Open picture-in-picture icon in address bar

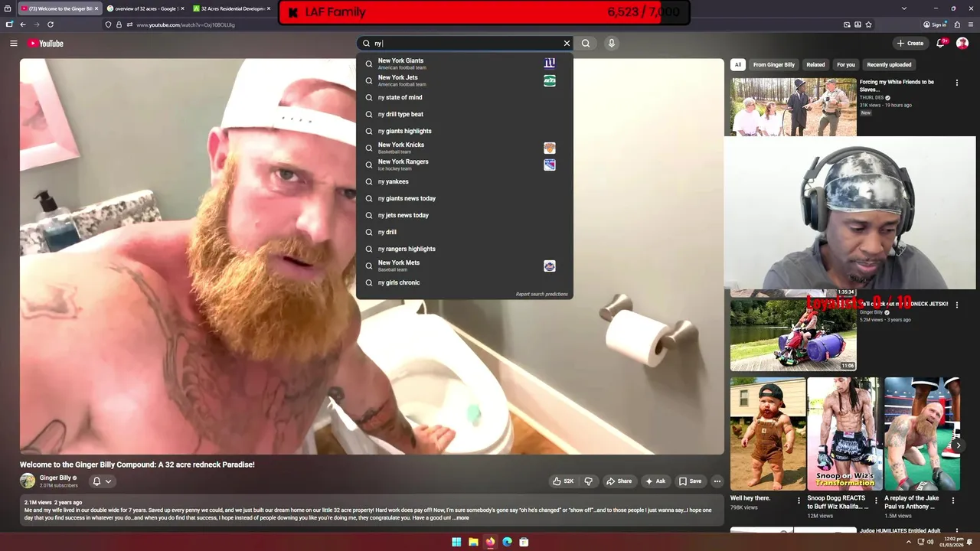click(847, 24)
